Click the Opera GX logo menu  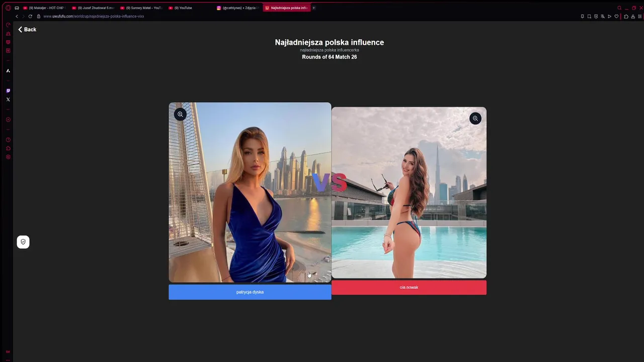pos(8,8)
